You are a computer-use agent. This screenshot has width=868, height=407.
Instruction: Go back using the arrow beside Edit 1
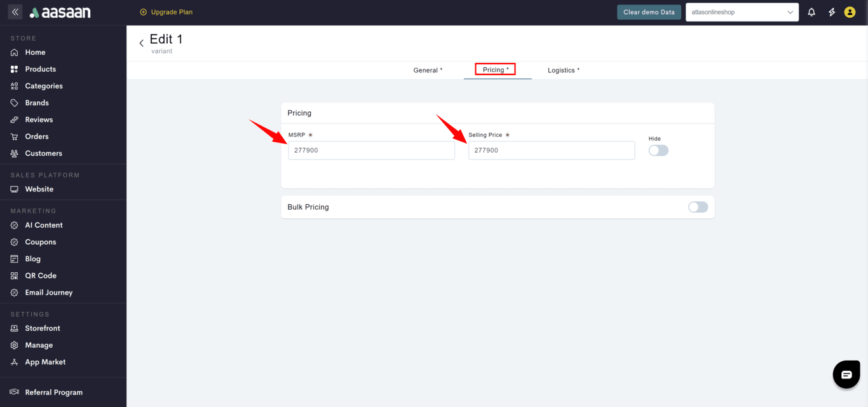coord(141,43)
